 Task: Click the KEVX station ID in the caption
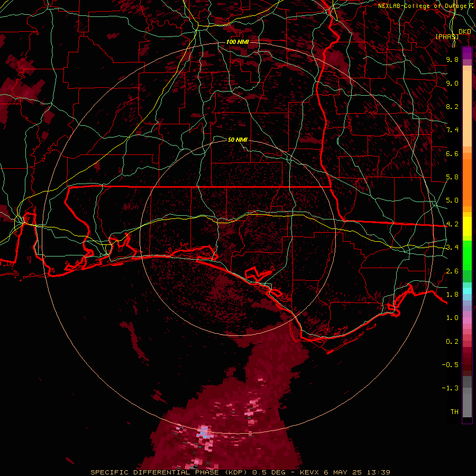pyautogui.click(x=309, y=472)
